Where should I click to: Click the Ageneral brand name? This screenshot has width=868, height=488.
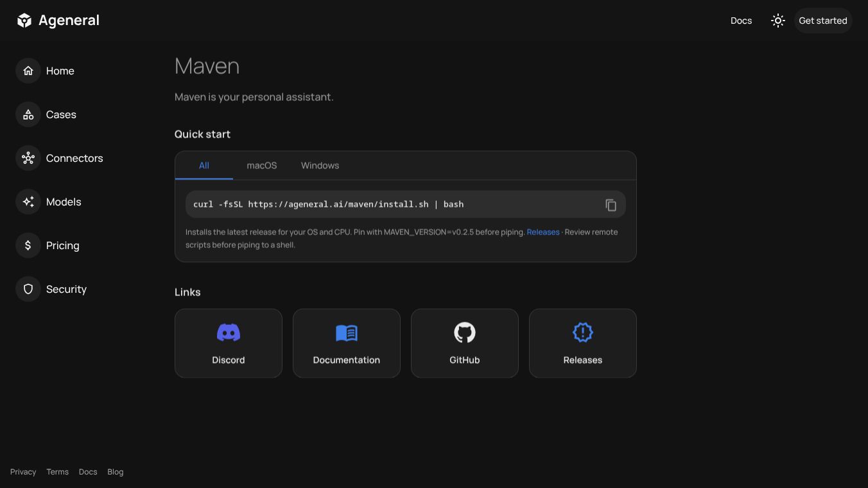69,21
